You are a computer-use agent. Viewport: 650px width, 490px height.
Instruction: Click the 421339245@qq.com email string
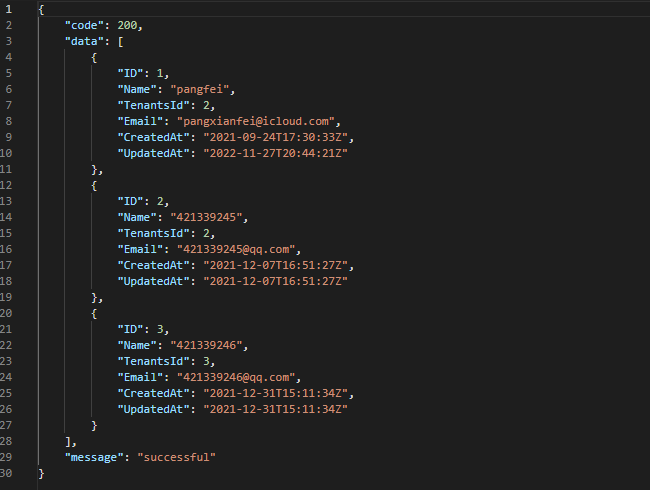[x=238, y=249]
